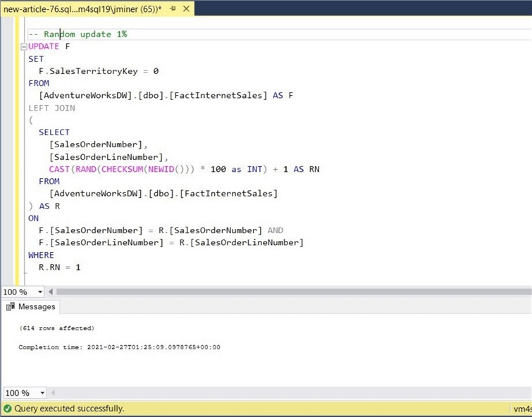Click the first FROM keyword after SET
Screen dimensions: 532x417
point(39,83)
